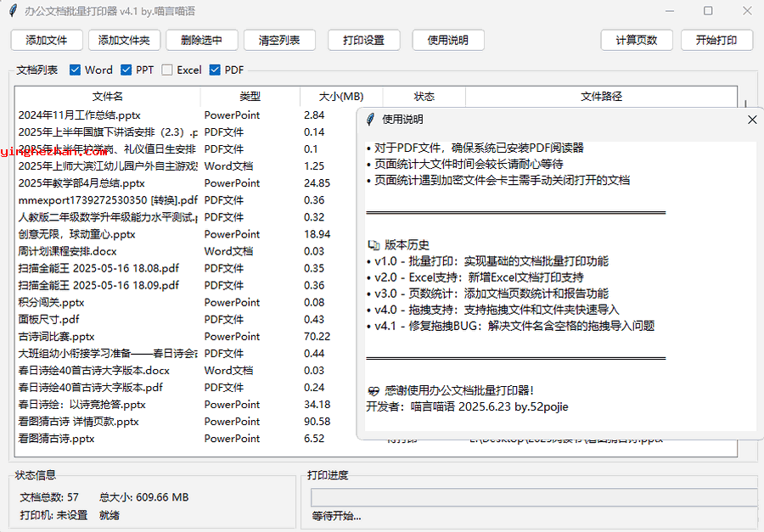Click the 添加文件 button
Image resolution: width=764 pixels, height=532 pixels.
(x=47, y=41)
